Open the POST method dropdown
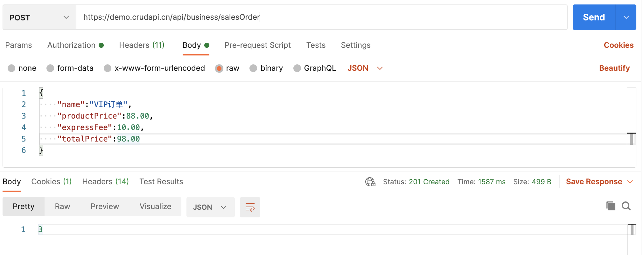 point(39,17)
